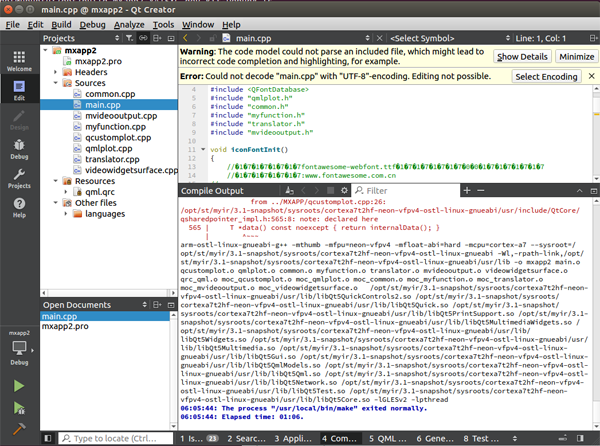Image resolution: width=600 pixels, height=446 pixels.
Task: Open QML Debugger Console tab
Action: [x=387, y=438]
